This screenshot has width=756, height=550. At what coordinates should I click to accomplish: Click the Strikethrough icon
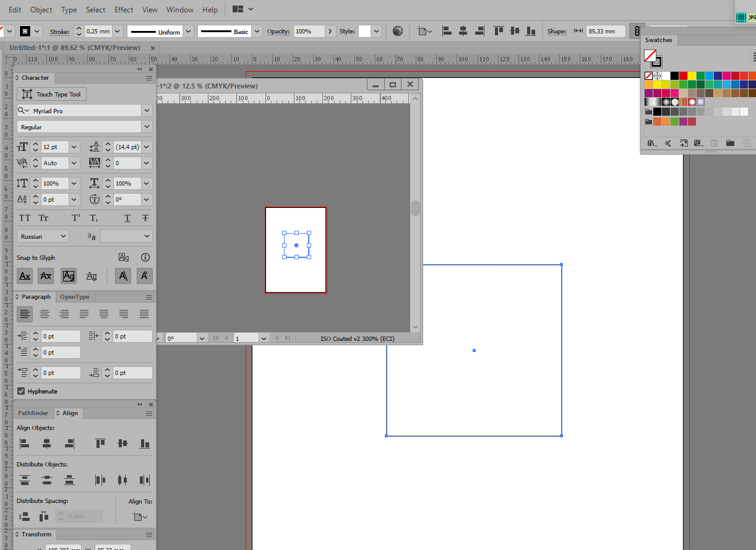[x=145, y=218]
